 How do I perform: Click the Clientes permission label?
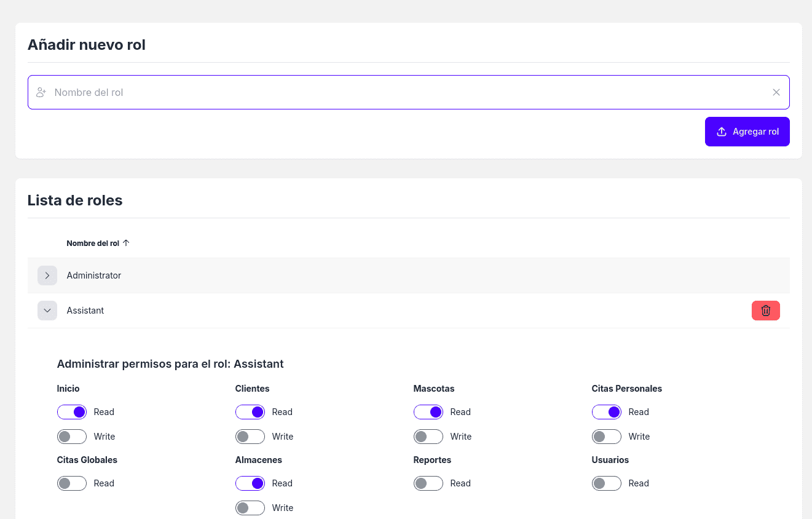pyautogui.click(x=253, y=389)
